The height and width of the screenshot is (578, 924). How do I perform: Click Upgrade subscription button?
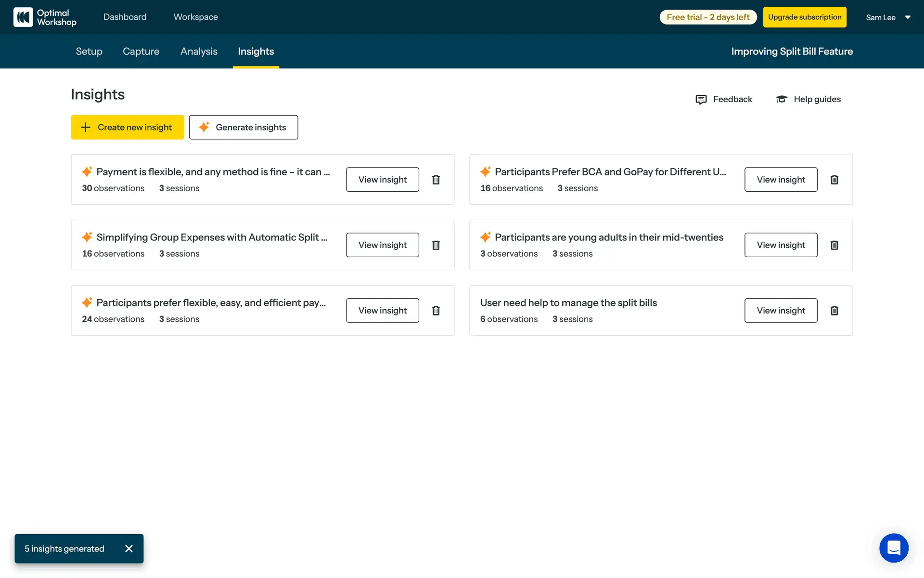pos(805,17)
